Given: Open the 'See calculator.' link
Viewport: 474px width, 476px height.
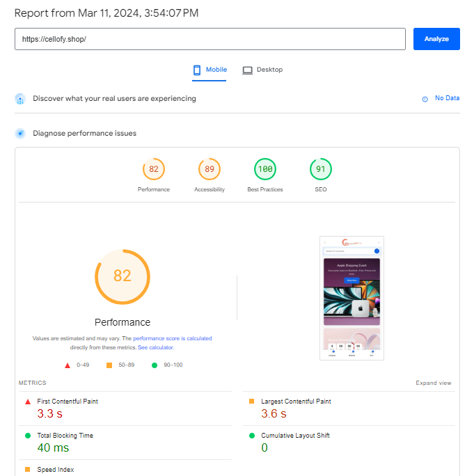Looking at the screenshot, I should [x=156, y=347].
